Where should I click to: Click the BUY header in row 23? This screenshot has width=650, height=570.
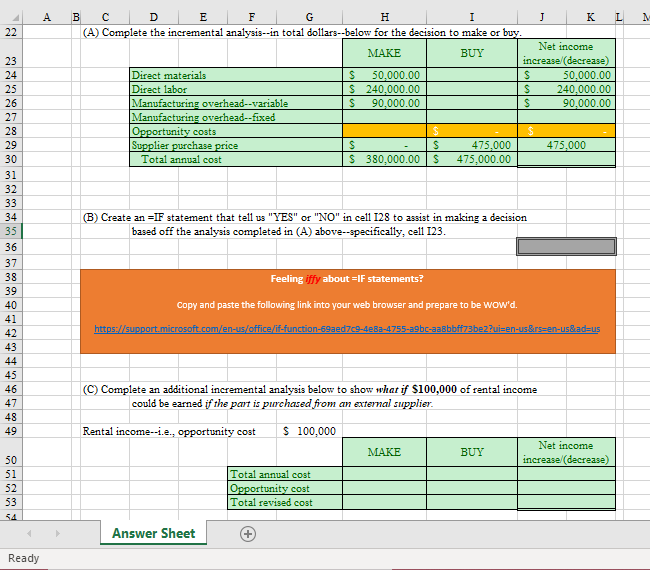pos(472,53)
